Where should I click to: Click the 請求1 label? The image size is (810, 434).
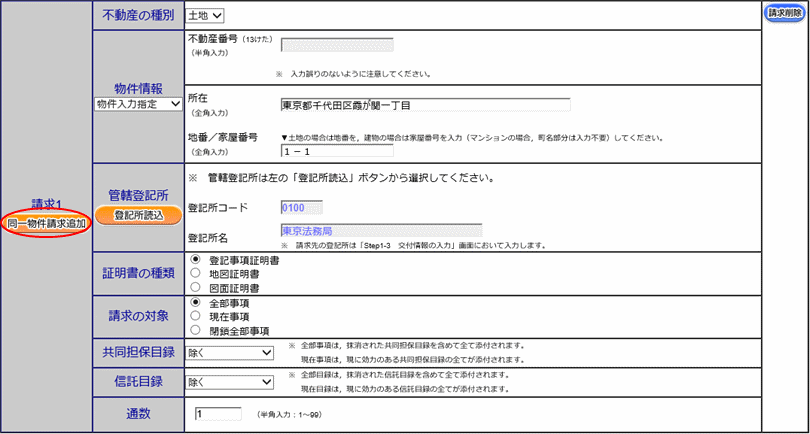click(x=46, y=205)
